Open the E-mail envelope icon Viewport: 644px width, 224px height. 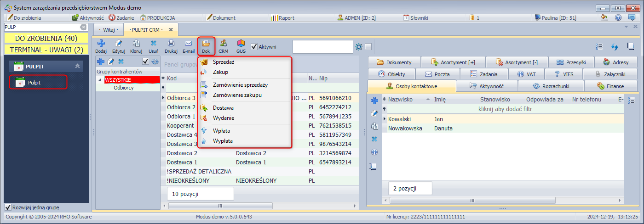pyautogui.click(x=188, y=46)
